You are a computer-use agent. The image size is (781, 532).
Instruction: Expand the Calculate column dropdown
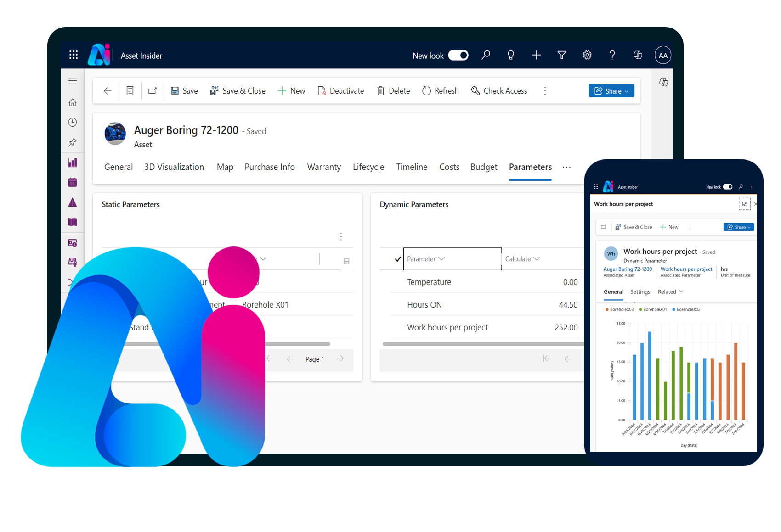click(537, 259)
